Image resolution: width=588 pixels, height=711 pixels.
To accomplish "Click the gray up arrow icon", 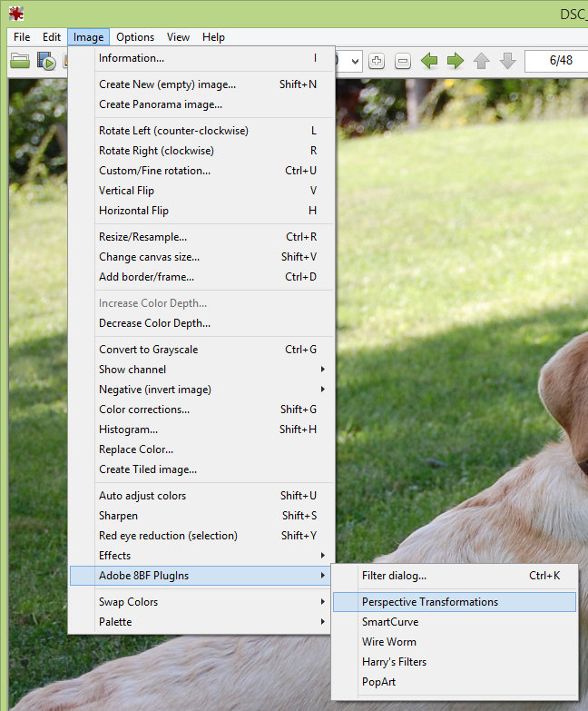I will click(x=482, y=62).
